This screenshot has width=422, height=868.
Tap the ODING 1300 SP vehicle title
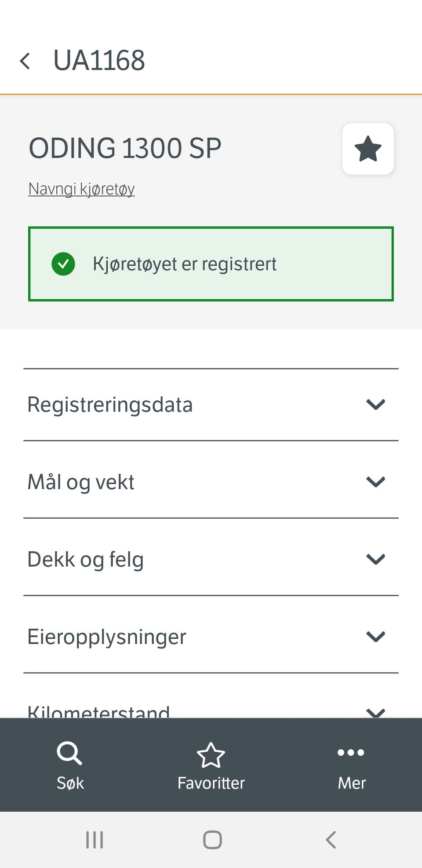(x=125, y=148)
